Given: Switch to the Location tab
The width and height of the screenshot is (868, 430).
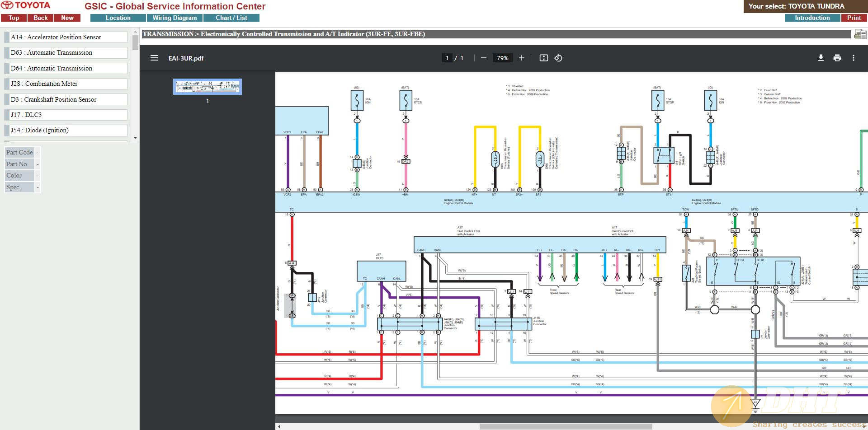Looking at the screenshot, I should (x=118, y=18).
